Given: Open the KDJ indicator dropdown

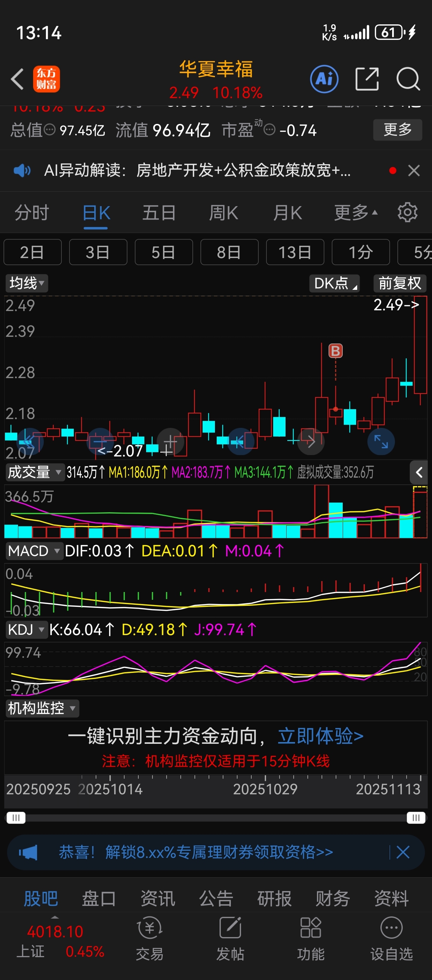Looking at the screenshot, I should click(x=26, y=629).
